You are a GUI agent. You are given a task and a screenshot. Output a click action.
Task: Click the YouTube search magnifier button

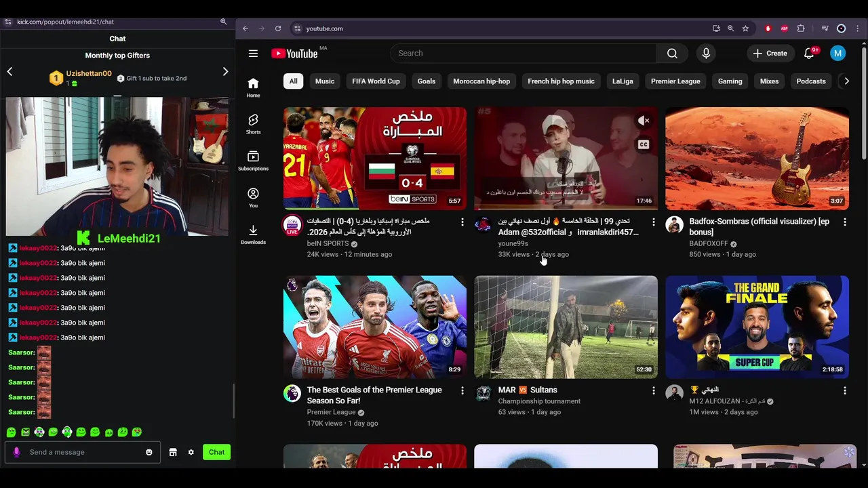click(x=672, y=54)
